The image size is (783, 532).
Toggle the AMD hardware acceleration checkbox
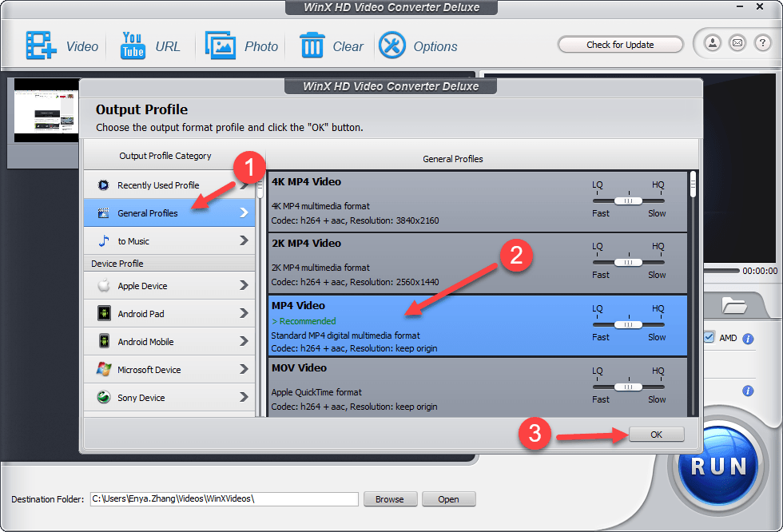(x=709, y=338)
